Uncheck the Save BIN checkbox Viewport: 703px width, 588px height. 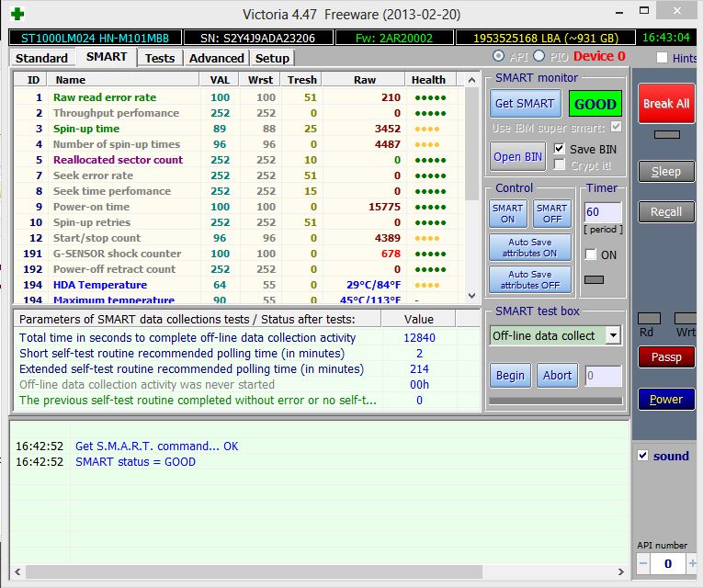coord(559,149)
